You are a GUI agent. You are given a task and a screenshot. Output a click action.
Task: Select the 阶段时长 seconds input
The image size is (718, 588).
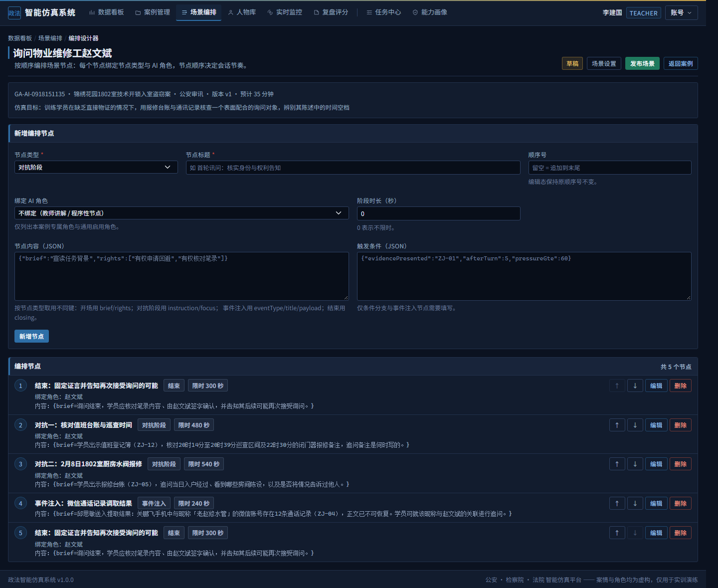click(x=438, y=213)
